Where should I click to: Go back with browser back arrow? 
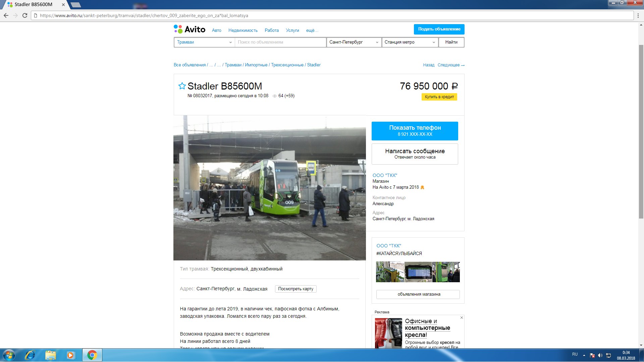click(x=6, y=15)
